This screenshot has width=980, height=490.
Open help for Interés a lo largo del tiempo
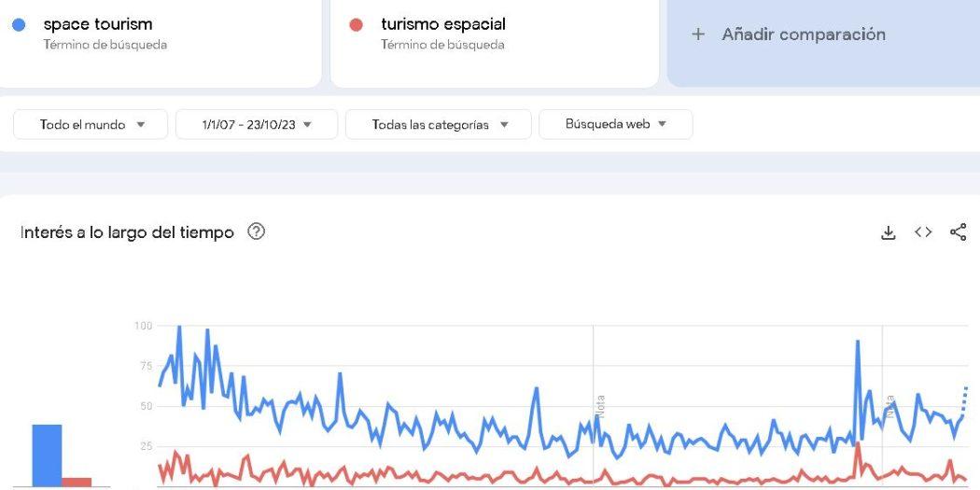coord(257,231)
